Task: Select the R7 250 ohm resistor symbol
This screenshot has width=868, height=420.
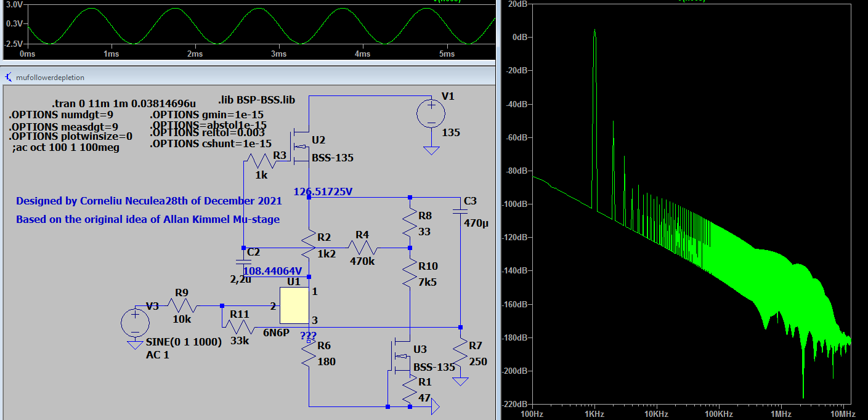Action: point(460,353)
